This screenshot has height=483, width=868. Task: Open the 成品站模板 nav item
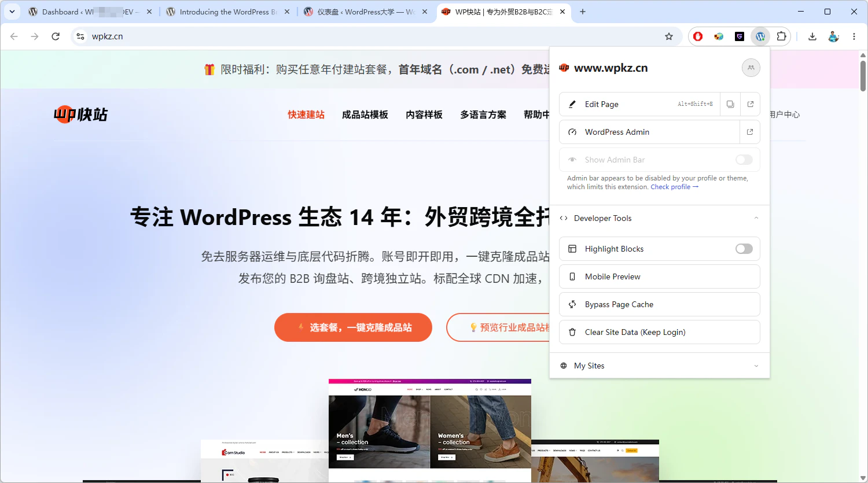pos(365,115)
